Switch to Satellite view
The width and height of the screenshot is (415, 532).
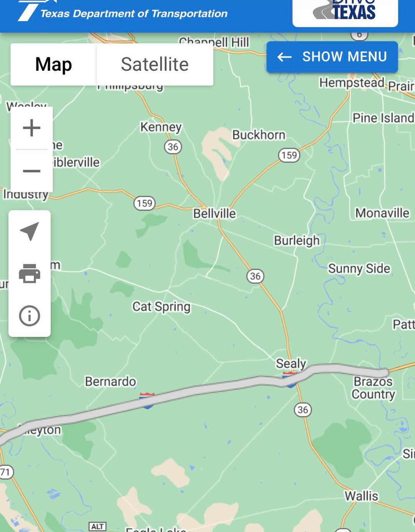(155, 64)
